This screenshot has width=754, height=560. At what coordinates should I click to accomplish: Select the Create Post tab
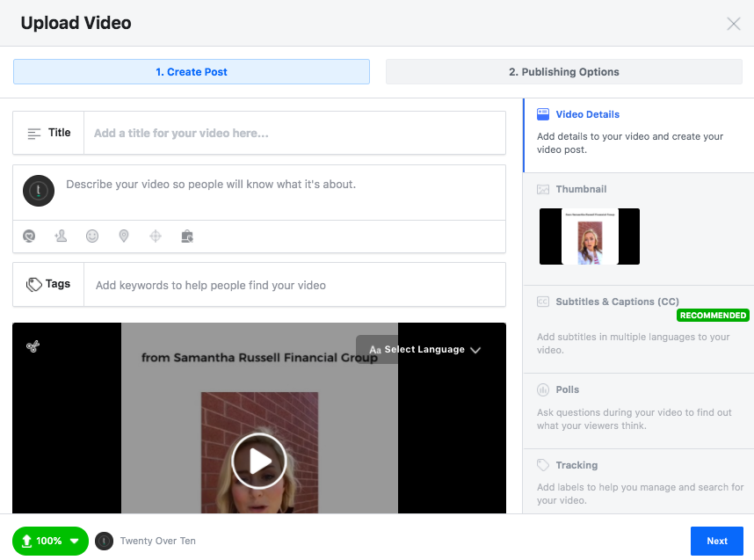(x=192, y=72)
